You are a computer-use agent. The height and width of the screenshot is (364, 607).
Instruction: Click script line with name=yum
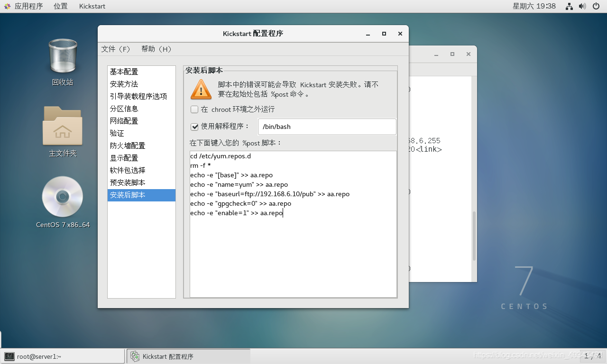point(239,184)
